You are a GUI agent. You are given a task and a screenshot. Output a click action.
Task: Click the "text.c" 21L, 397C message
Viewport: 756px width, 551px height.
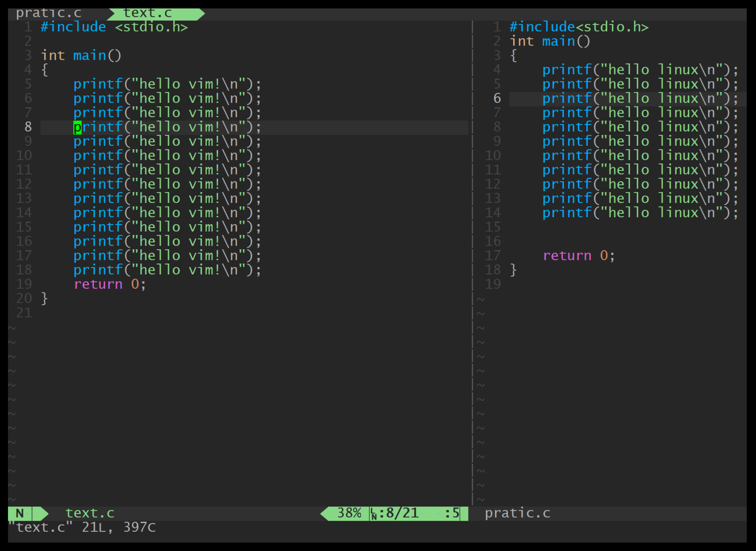pos(82,528)
